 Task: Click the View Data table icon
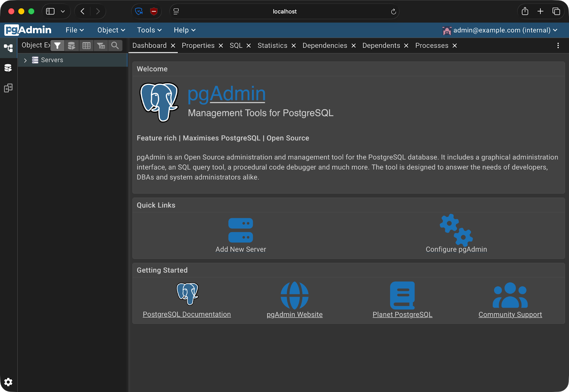pyautogui.click(x=86, y=46)
